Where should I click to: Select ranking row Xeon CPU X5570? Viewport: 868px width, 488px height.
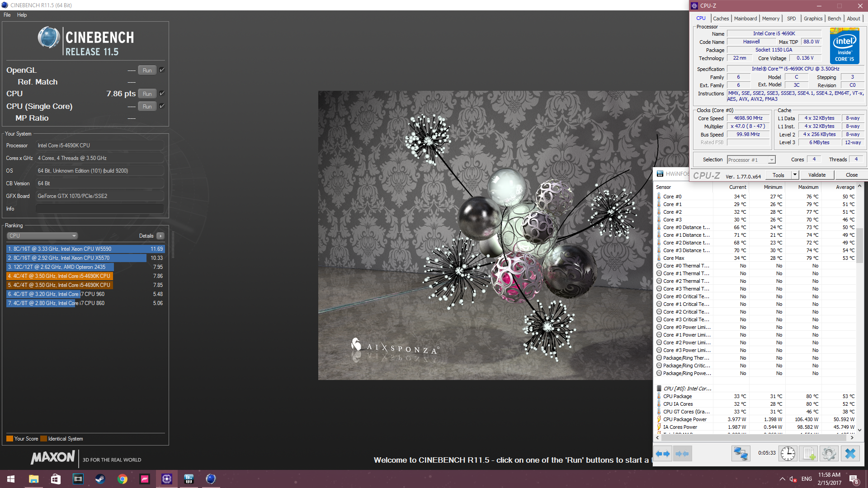pyautogui.click(x=85, y=258)
